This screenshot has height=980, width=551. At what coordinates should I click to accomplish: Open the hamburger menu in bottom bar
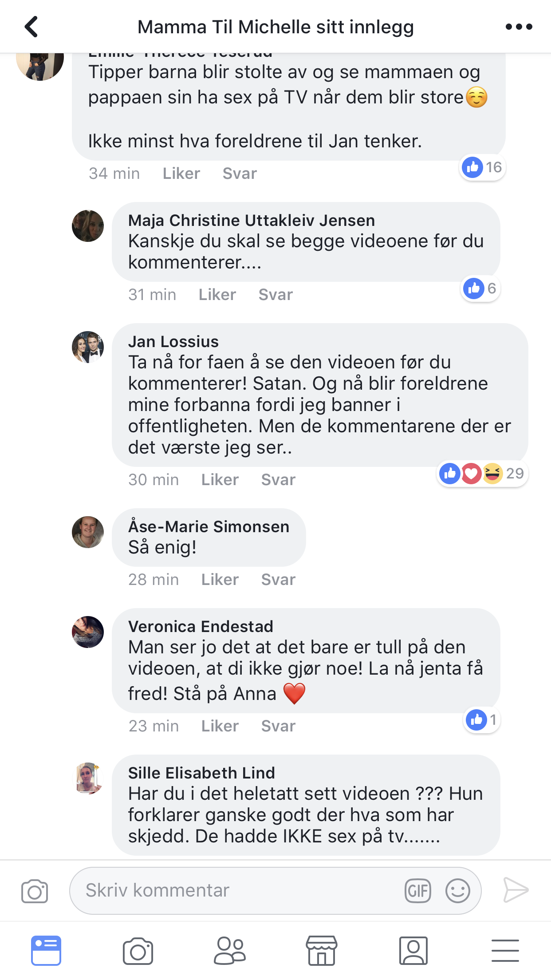click(x=505, y=951)
